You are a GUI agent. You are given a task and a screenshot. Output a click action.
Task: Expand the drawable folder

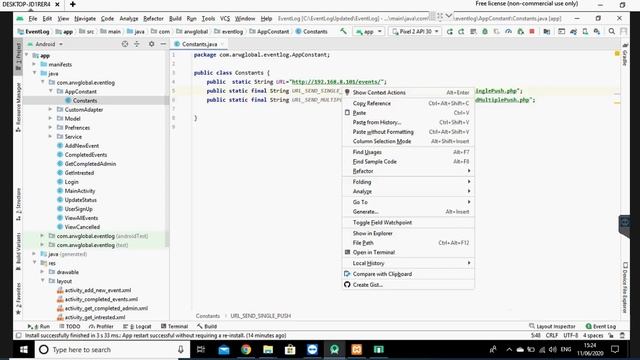click(x=42, y=272)
